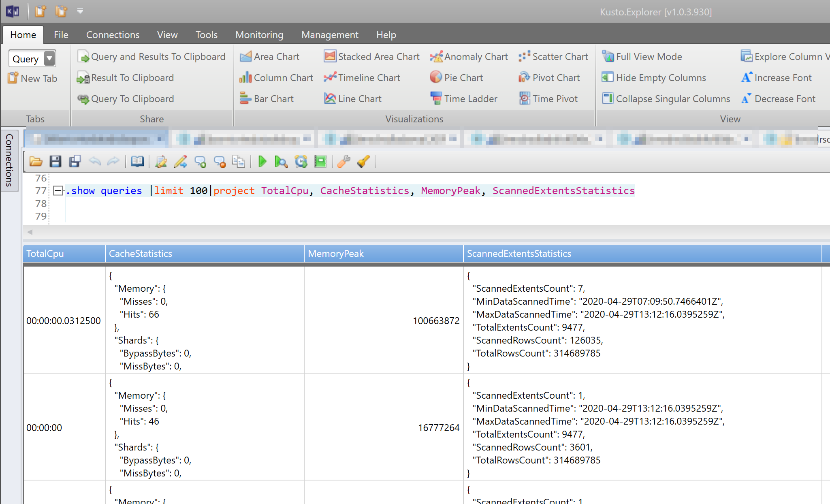
Task: Click Query To Clipboard
Action: coord(125,99)
